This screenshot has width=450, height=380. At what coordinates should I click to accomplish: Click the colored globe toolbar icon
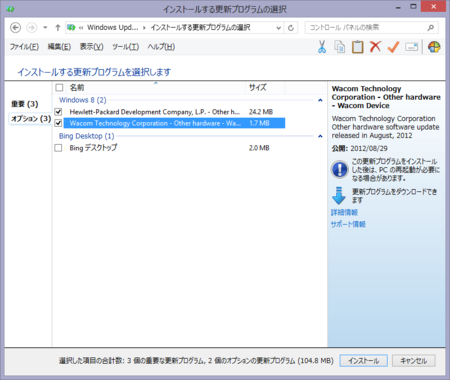tap(434, 47)
